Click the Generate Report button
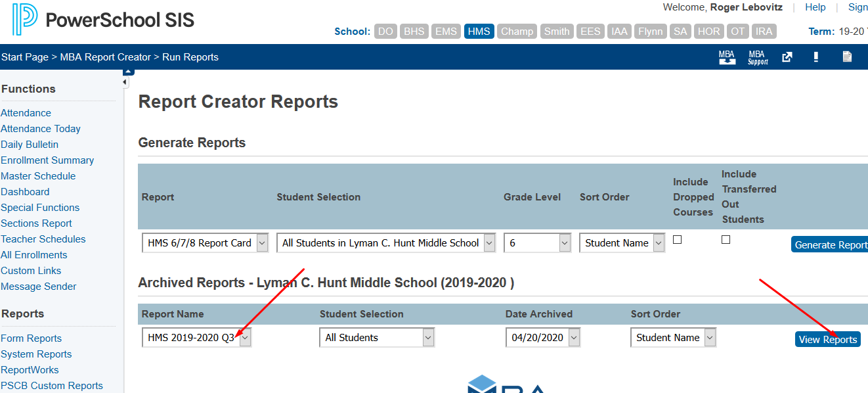This screenshot has width=868, height=393. pyautogui.click(x=829, y=244)
